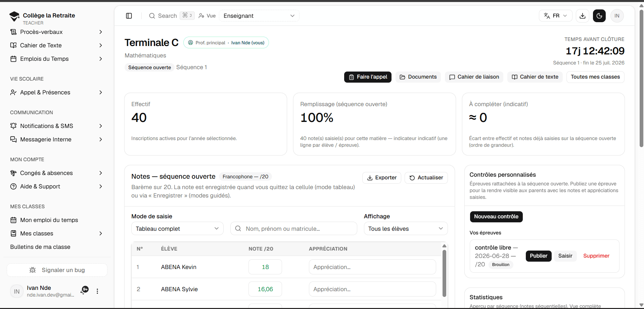This screenshot has width=644, height=309.
Task: Expand Mes classes chevron
Action: pos(101,233)
